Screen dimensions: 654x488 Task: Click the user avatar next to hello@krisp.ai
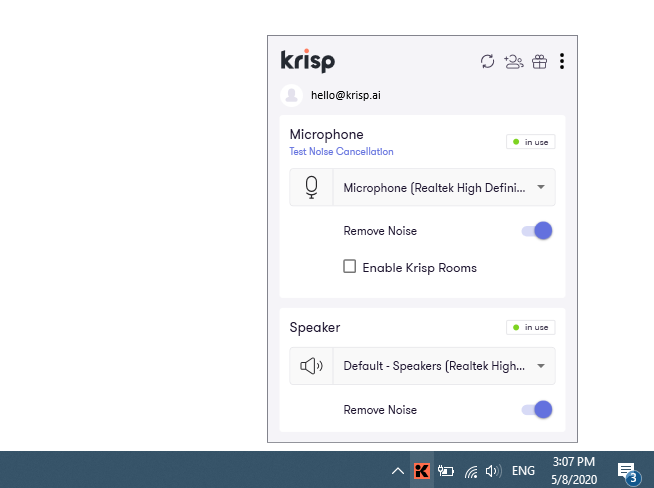tap(291, 95)
